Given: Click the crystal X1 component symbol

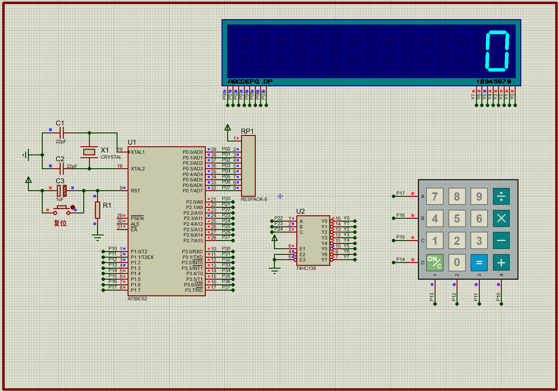Looking at the screenshot, I should (89, 152).
